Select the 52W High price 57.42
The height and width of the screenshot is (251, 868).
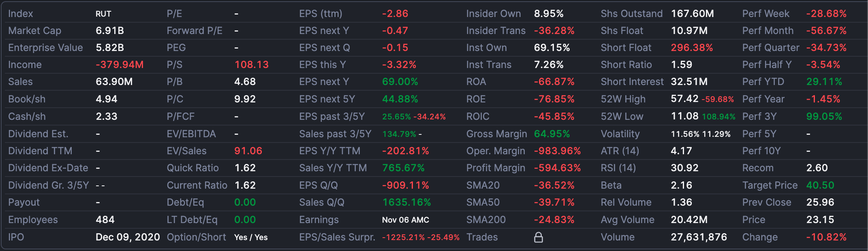click(x=684, y=99)
